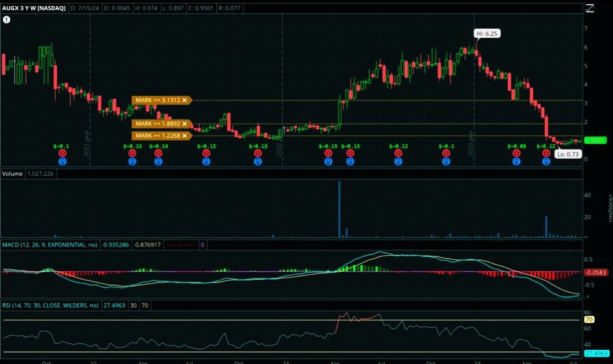The width and height of the screenshot is (613, 364).
Task: Click the AUGX 3 Y W [NASDAQ] chart title
Action: coord(34,8)
